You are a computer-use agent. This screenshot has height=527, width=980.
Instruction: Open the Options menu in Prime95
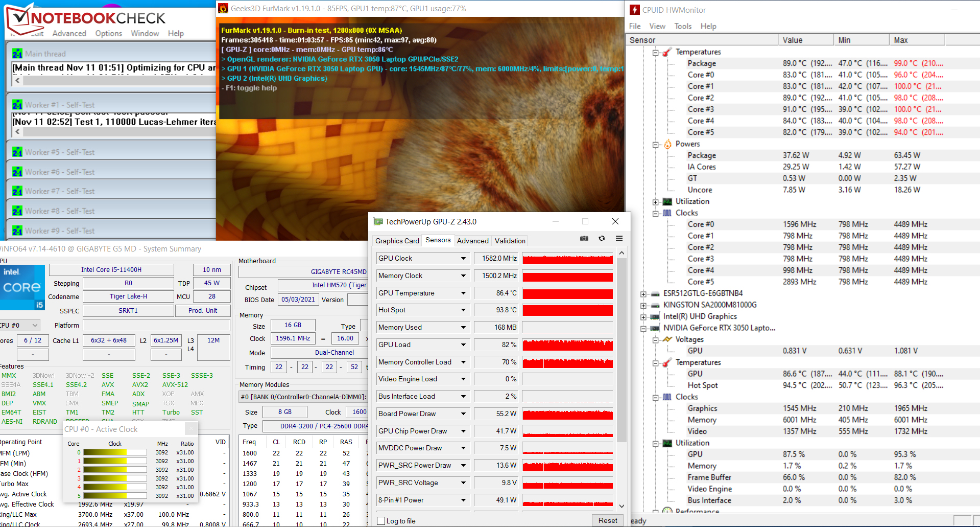tap(108, 33)
